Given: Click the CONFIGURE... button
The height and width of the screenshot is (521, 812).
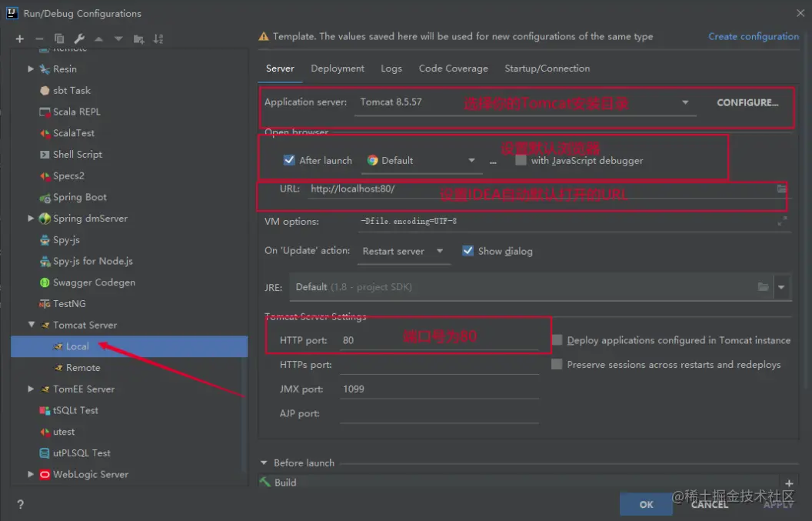Looking at the screenshot, I should tap(747, 102).
